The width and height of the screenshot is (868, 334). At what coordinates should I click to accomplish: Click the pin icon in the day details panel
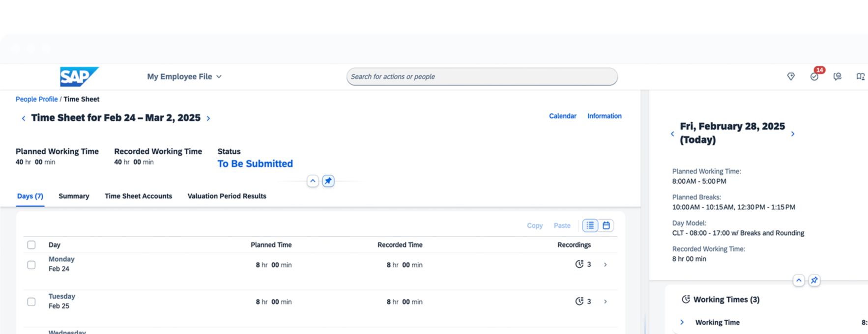pos(814,280)
